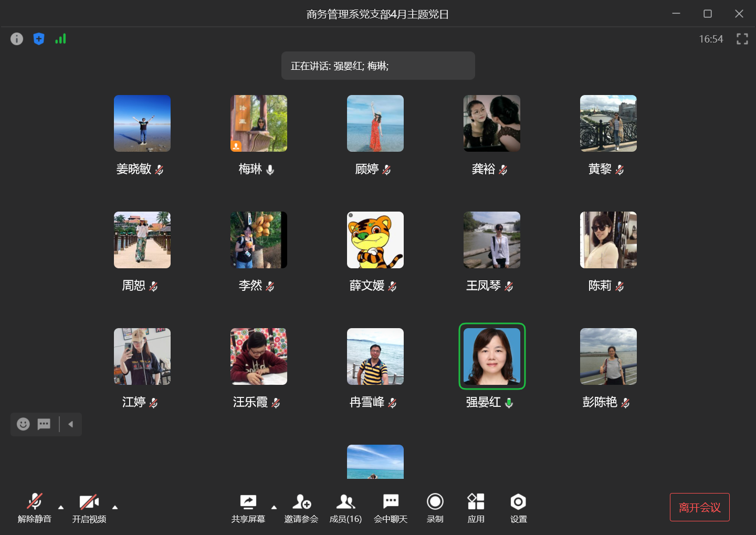Image resolution: width=756 pixels, height=535 pixels.
Task: Click the muted mic icon beside 龚裕
Action: [503, 170]
